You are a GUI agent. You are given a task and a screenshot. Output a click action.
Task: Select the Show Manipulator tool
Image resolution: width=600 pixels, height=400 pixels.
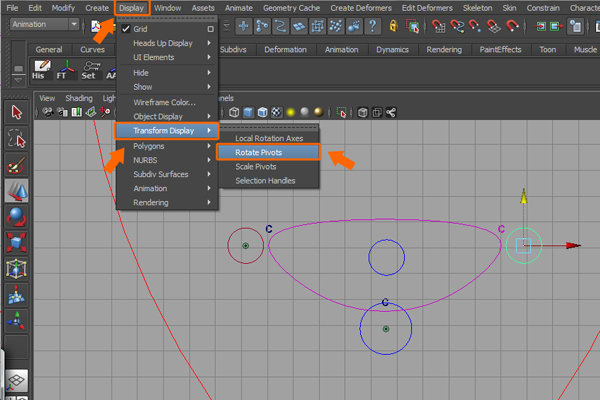[x=16, y=321]
